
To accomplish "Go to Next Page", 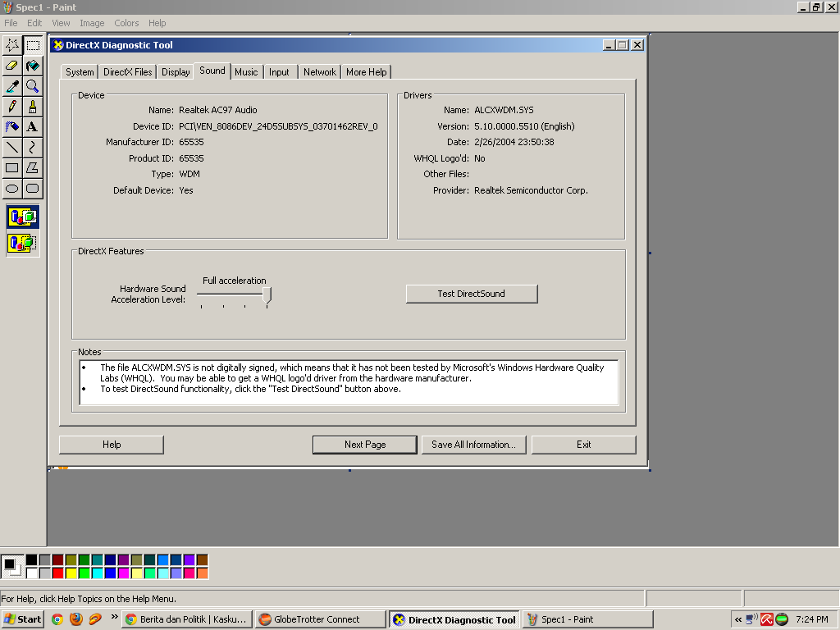I will click(x=365, y=445).
